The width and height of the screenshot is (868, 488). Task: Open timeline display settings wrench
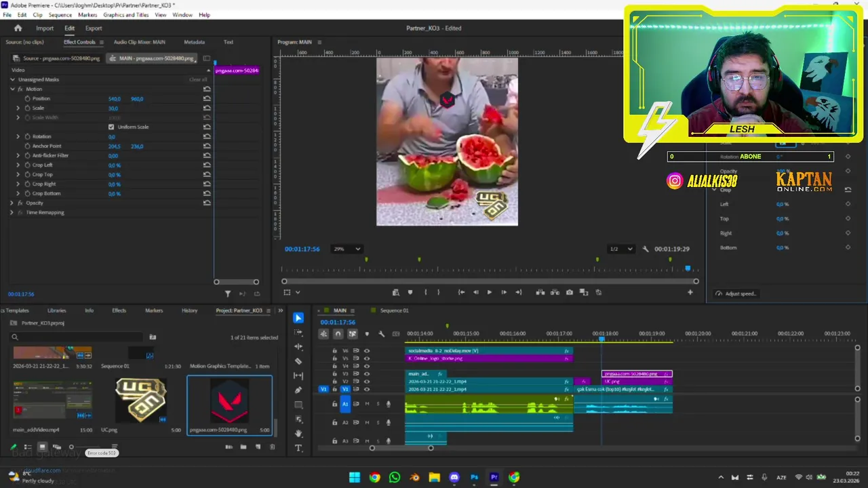(381, 333)
